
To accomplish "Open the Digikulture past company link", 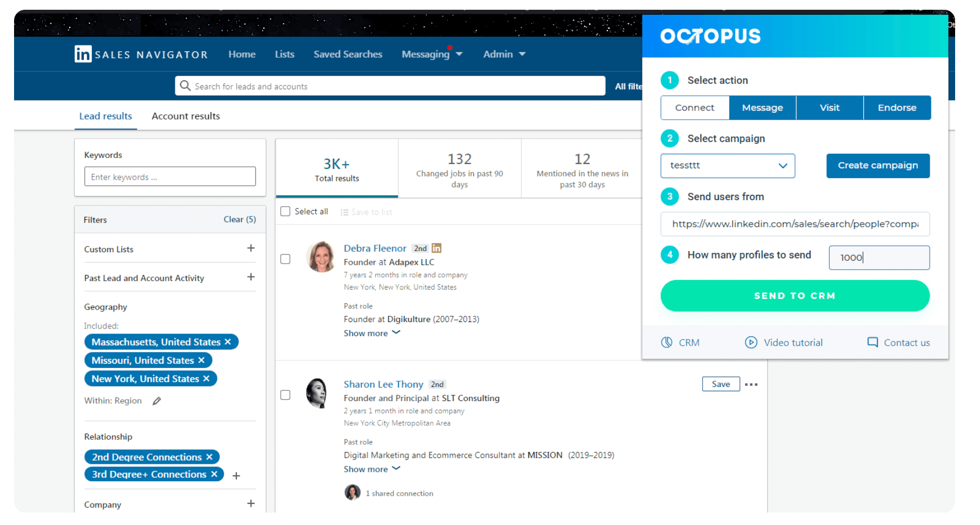I will (409, 319).
